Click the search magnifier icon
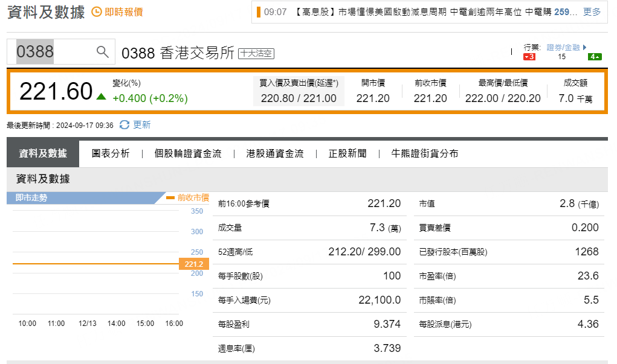617x364 pixels. click(x=102, y=51)
